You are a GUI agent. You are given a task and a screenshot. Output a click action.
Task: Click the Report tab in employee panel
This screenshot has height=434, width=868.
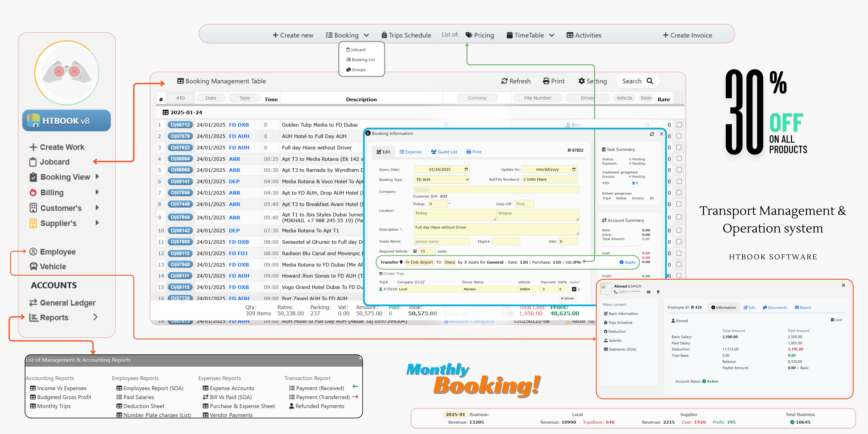pos(803,308)
